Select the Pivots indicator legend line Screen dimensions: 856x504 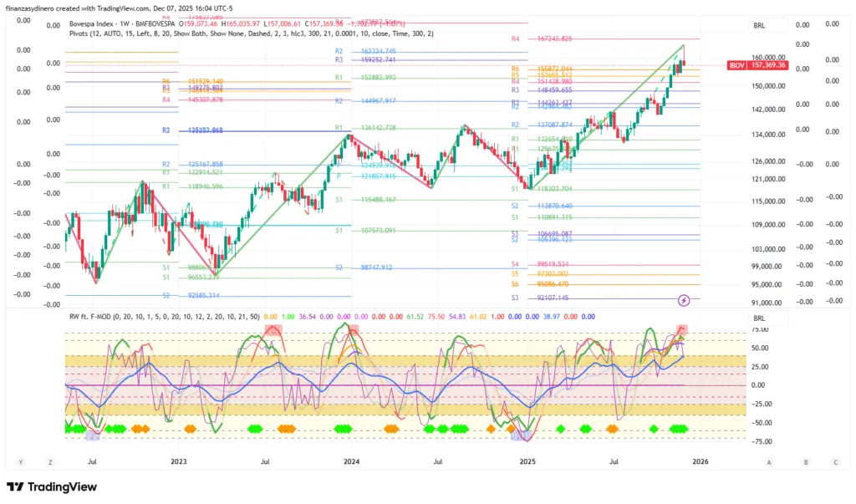coord(251,33)
